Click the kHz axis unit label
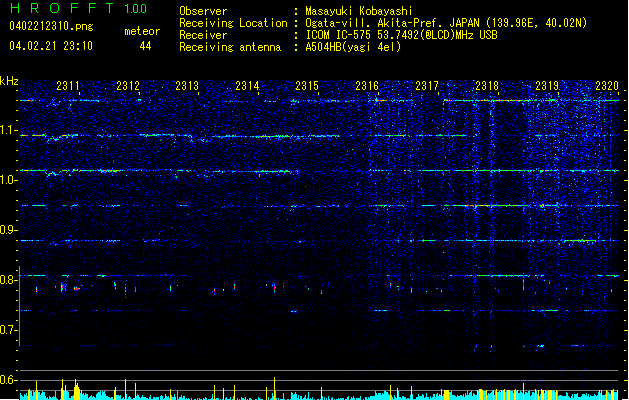Image resolution: width=629 pixels, height=400 pixels. [9, 81]
